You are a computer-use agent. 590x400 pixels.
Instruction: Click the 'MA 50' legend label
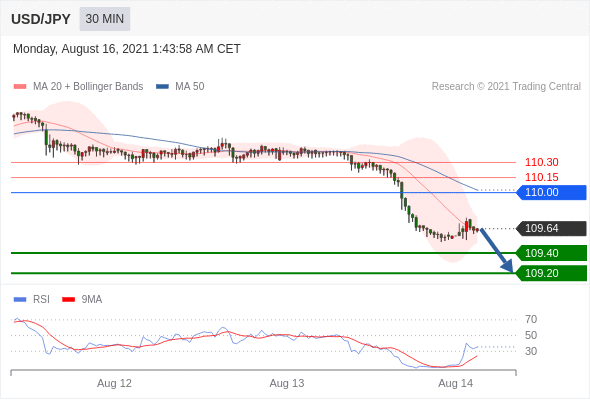[x=190, y=87]
